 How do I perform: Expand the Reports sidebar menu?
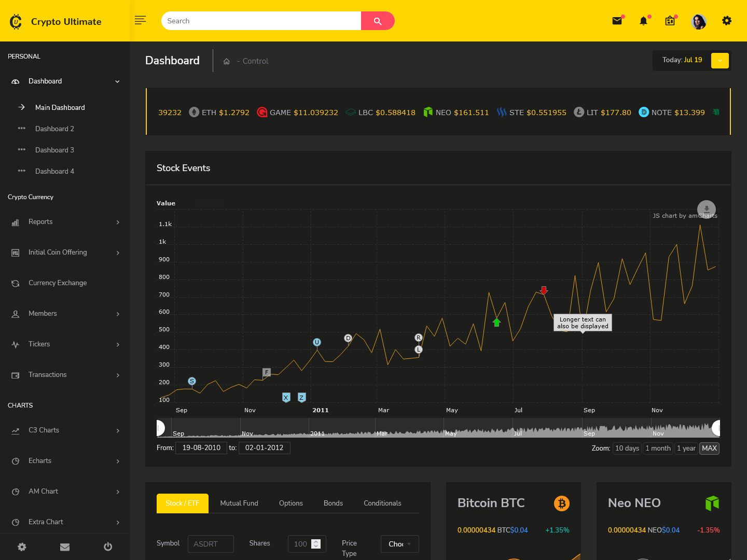point(65,222)
